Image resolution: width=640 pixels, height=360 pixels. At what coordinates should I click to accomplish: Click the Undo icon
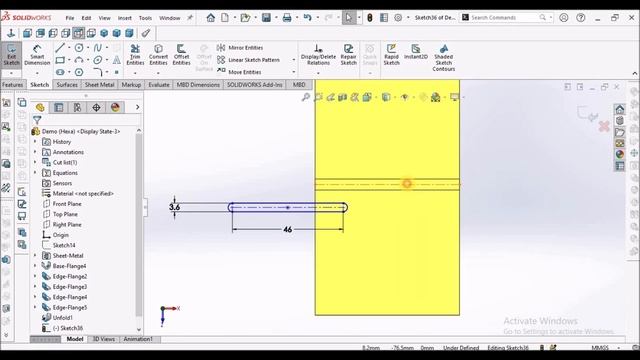(308, 18)
